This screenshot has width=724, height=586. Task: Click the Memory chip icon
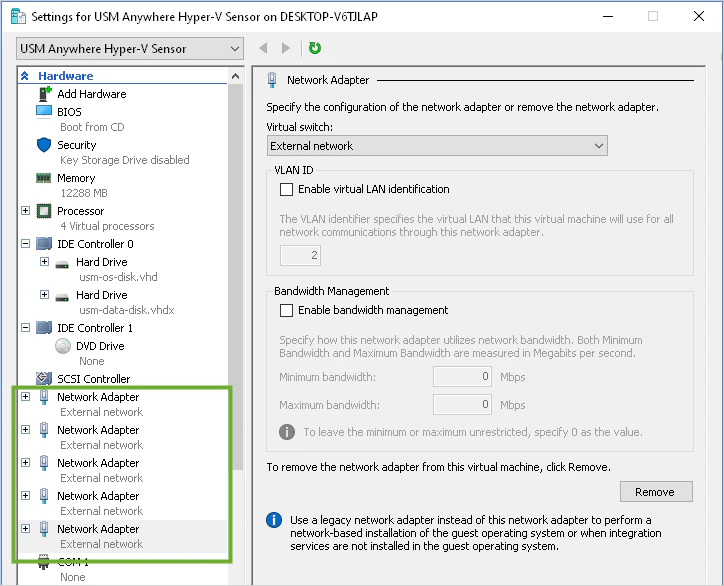pyautogui.click(x=43, y=178)
